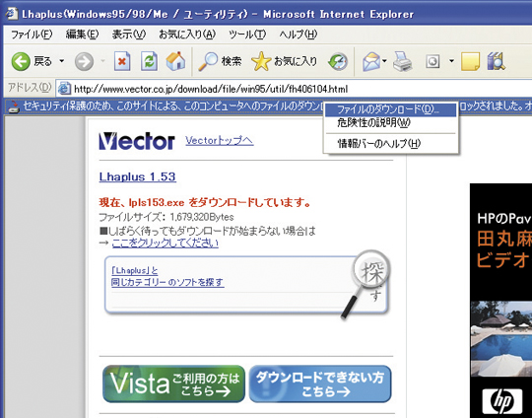Open the Back button history dropdown
The height and width of the screenshot is (418, 532).
pos(62,61)
